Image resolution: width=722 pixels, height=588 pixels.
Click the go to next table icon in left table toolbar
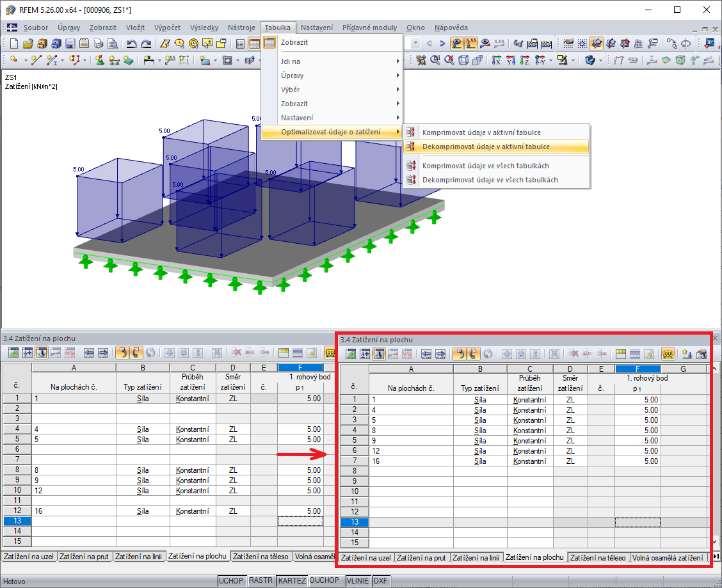(x=103, y=353)
